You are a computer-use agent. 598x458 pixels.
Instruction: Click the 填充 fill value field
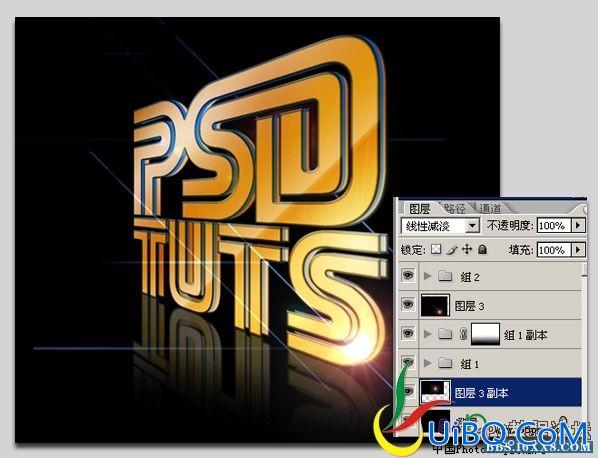point(554,250)
